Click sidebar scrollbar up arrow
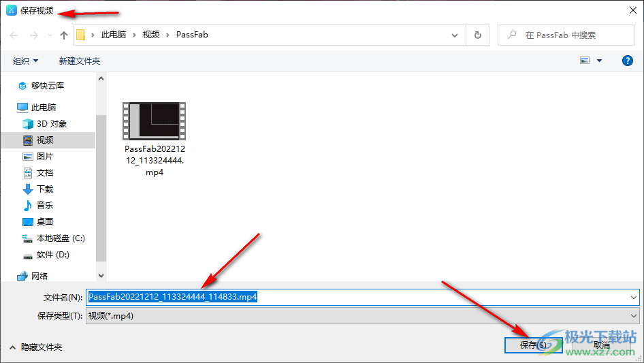644x363 pixels. point(101,78)
